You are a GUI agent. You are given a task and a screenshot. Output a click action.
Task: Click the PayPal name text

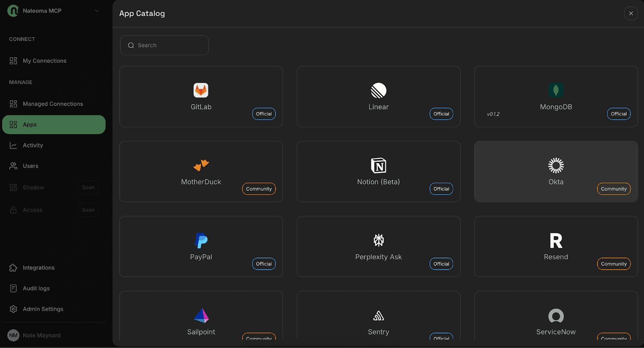point(201,257)
